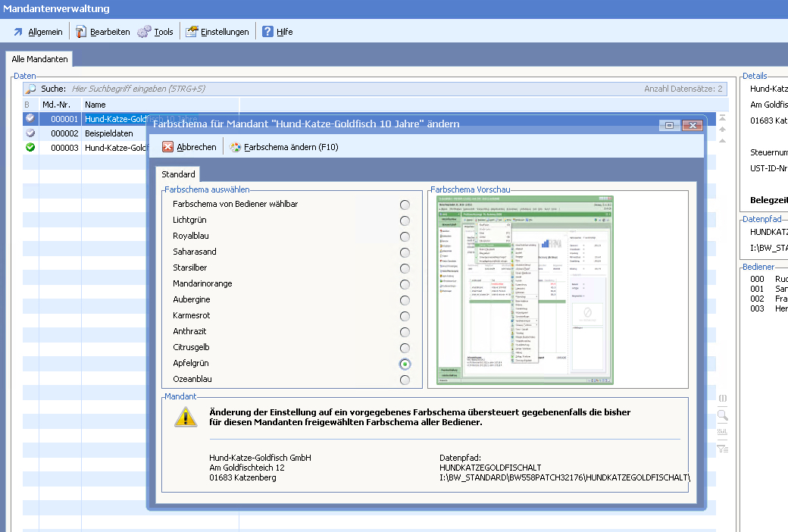Click the green checkmark of Mandant 000003

tap(30, 147)
